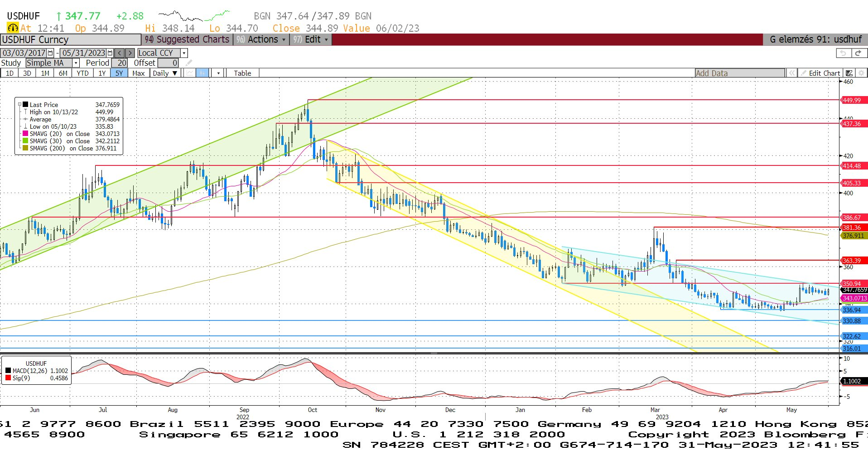Click the undo arrow icon
The image size is (868, 470).
pos(843,53)
